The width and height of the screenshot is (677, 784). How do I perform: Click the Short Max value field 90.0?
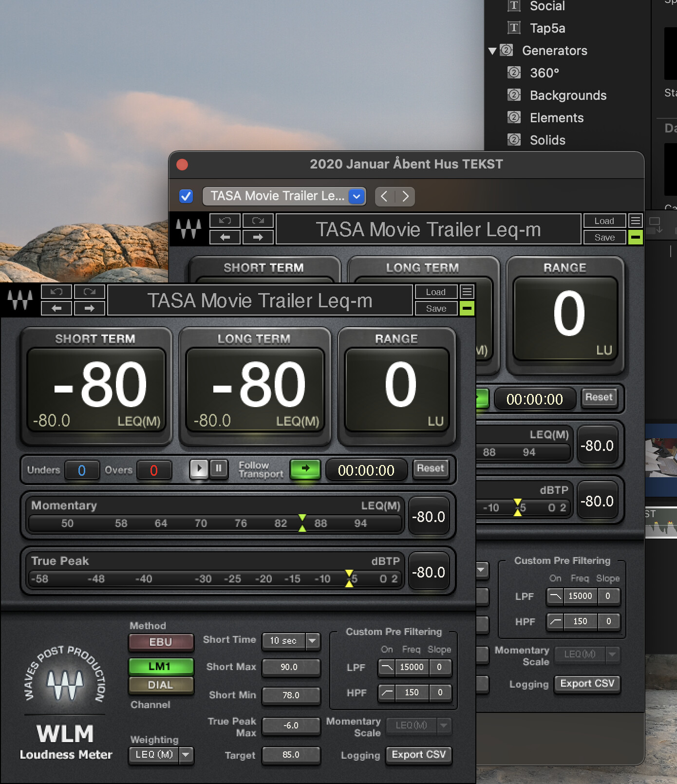click(291, 667)
